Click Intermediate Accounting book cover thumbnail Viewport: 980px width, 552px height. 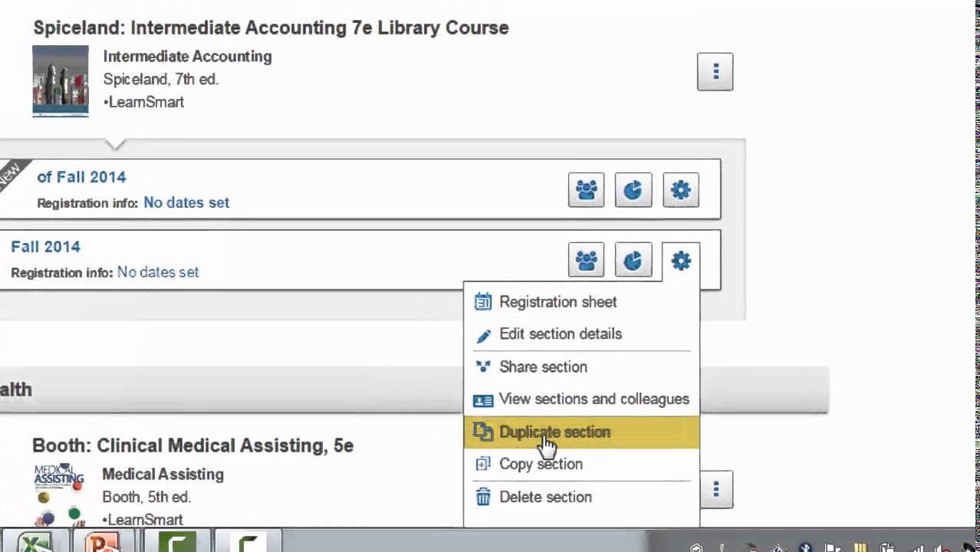pos(61,80)
